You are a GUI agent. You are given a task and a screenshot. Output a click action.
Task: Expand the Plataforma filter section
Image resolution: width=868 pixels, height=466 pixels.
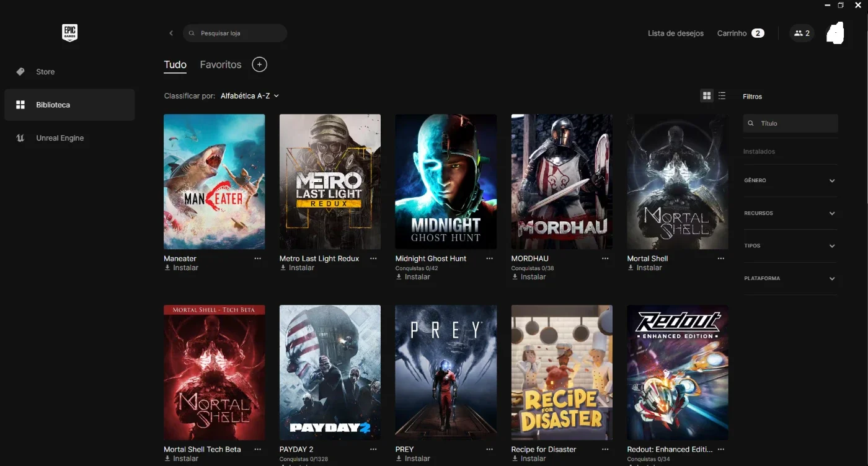coord(790,278)
